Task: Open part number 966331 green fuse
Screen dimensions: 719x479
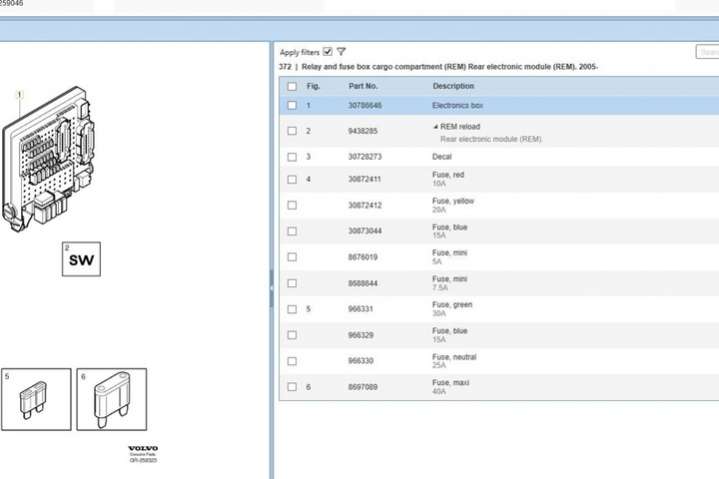Action: [x=360, y=310]
